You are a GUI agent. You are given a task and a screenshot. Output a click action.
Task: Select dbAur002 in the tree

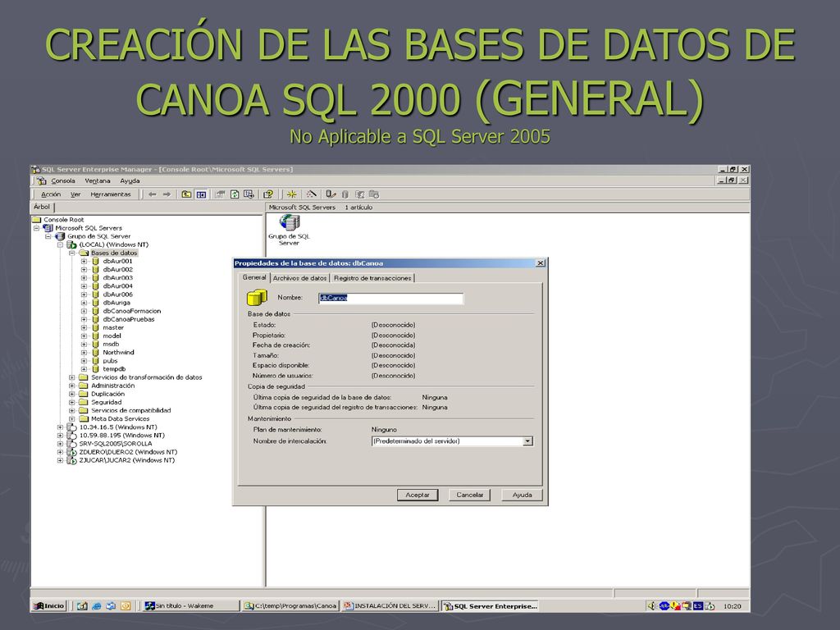(118, 269)
